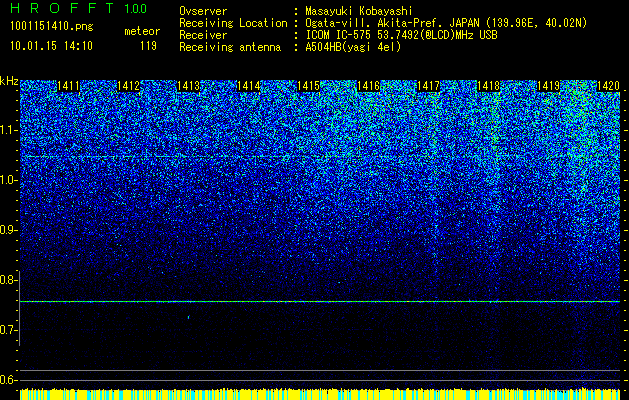Click the 1411 time marker
This screenshot has height=400, width=629.
click(x=68, y=86)
